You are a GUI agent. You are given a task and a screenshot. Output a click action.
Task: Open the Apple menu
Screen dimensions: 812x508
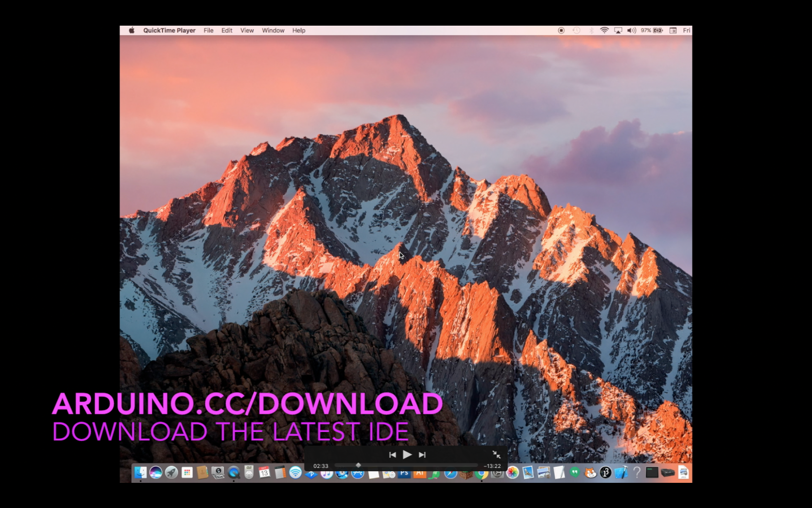pyautogui.click(x=131, y=30)
